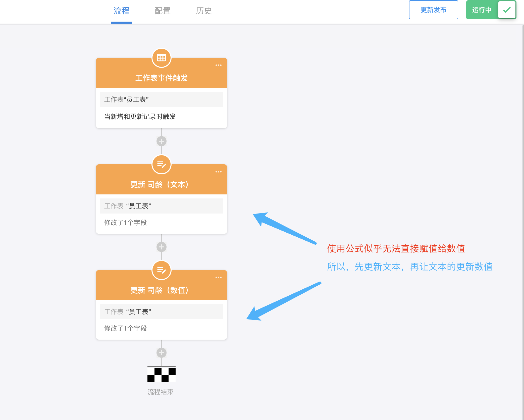This screenshot has width=524, height=420.
Task: Open more options on 更新 司龄（数值）node
Action: tap(218, 278)
